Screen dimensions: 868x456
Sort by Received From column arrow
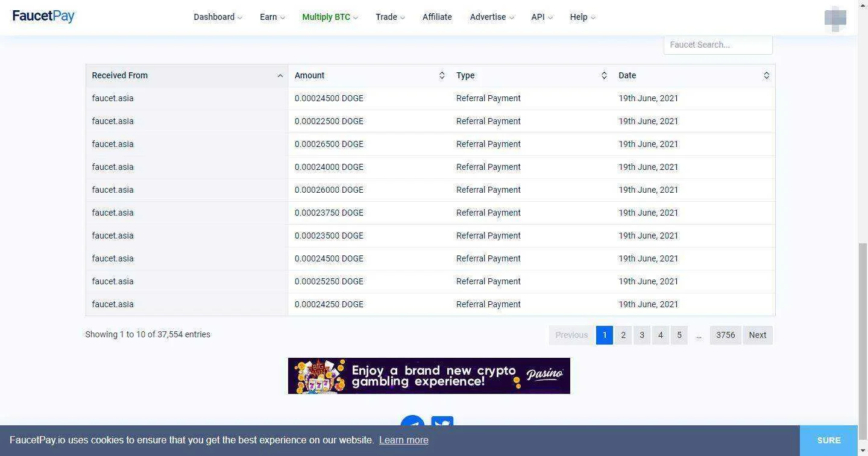280,76
